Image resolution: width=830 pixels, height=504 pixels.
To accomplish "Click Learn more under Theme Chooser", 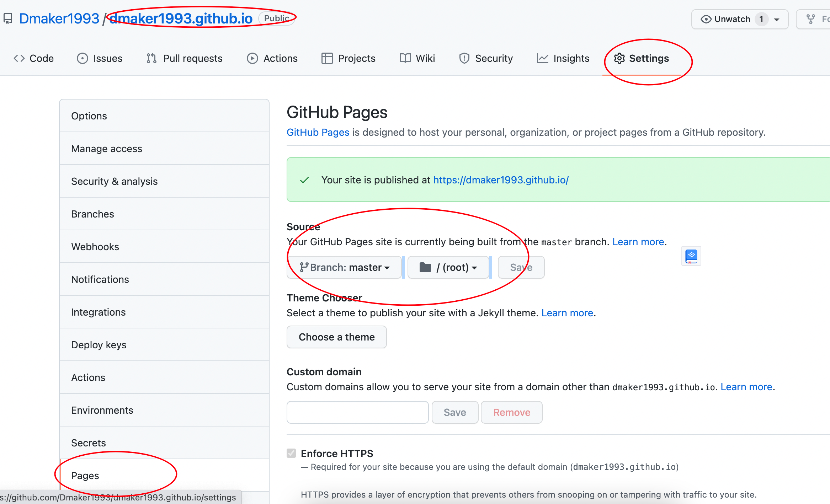I will pos(567,313).
